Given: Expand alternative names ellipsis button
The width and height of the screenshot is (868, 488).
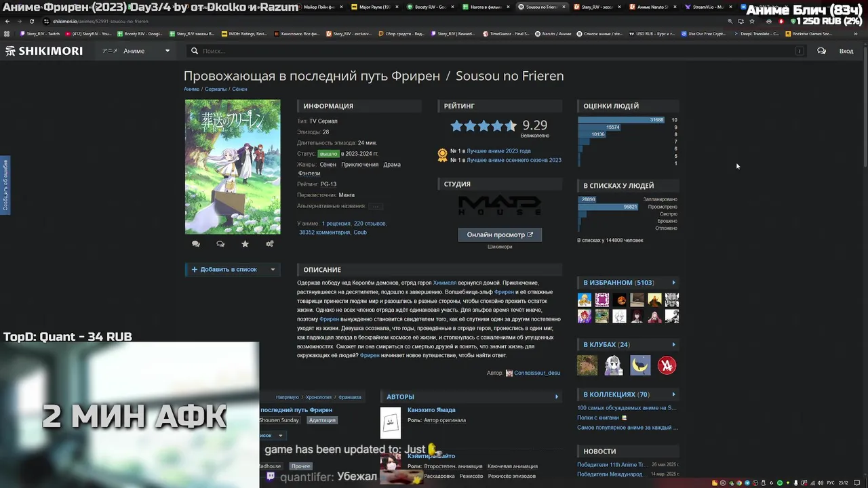Looking at the screenshot, I should (376, 206).
